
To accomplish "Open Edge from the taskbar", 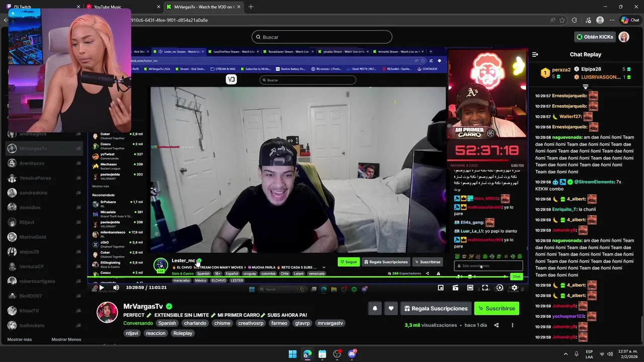I will point(307,354).
